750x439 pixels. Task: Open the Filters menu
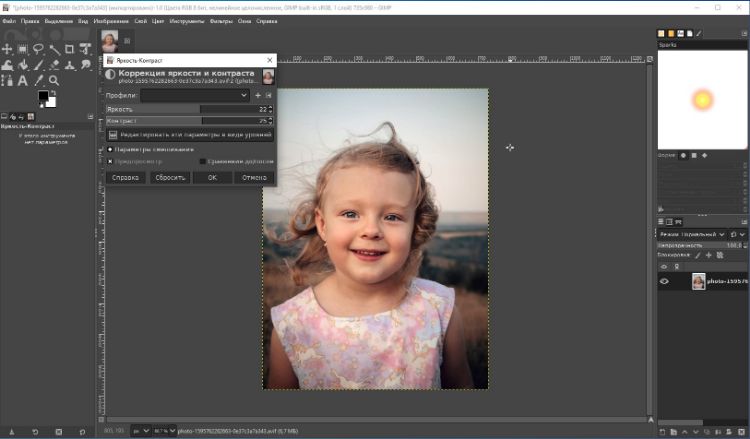[217, 20]
